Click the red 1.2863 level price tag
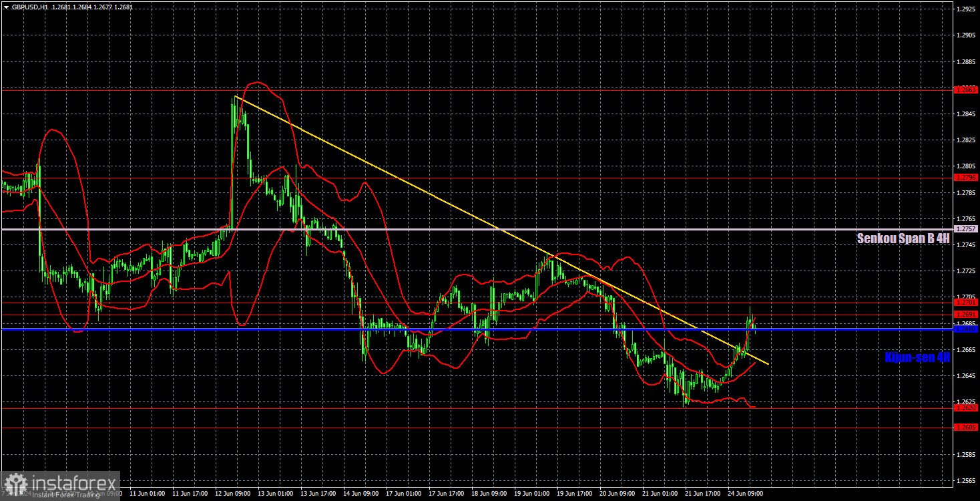The height and width of the screenshot is (501, 980). point(966,89)
